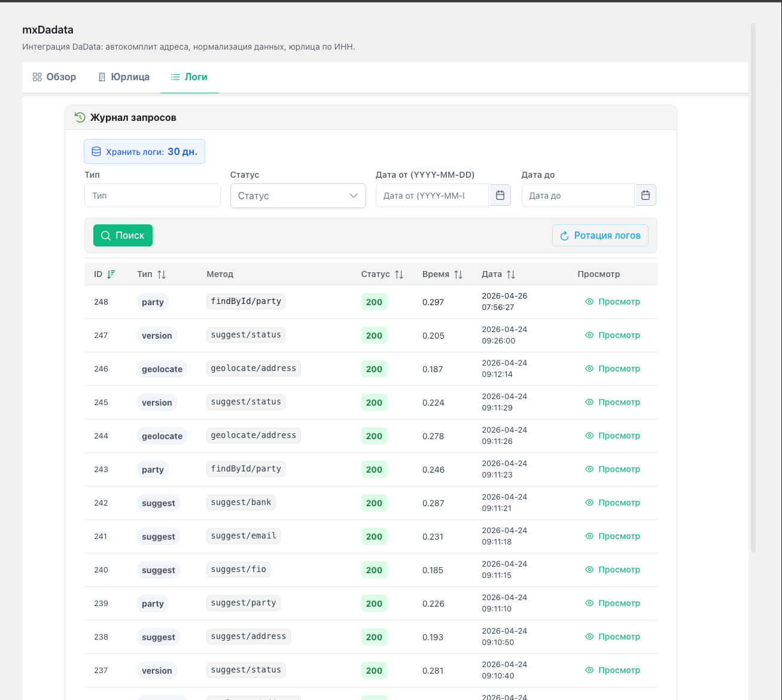Viewport: 782px width, 700px height.
Task: Click the eye icon for log 245
Action: [589, 402]
